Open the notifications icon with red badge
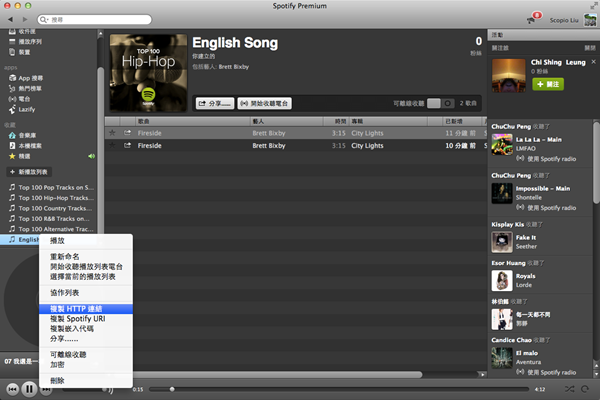Viewport: 600px width, 400px height. 534,18
